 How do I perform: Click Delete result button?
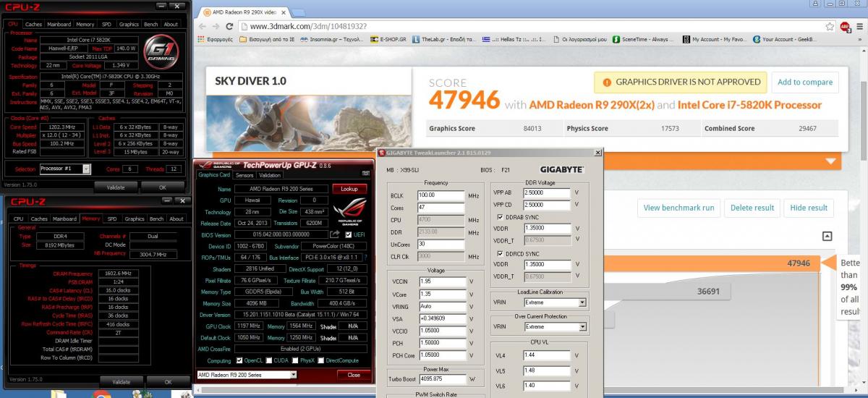pos(752,208)
